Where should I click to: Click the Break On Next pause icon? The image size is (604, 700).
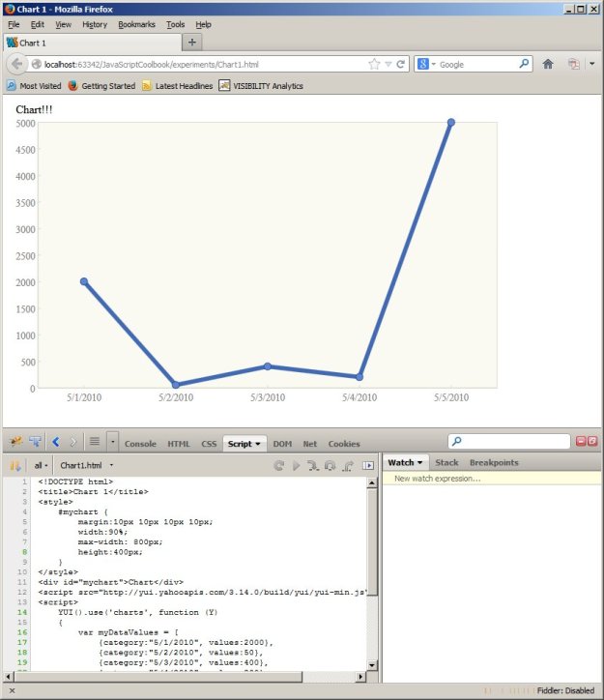coord(14,465)
